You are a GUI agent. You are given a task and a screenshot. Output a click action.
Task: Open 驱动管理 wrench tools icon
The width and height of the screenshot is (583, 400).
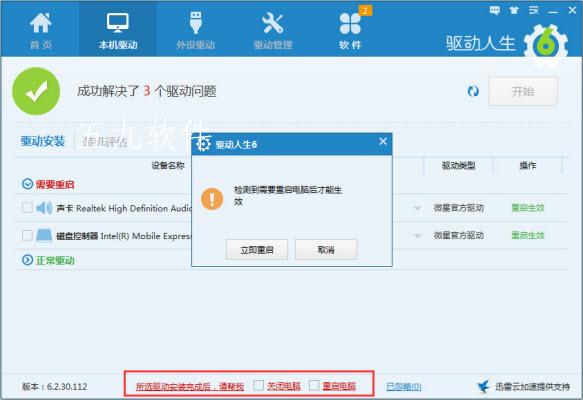[273, 23]
